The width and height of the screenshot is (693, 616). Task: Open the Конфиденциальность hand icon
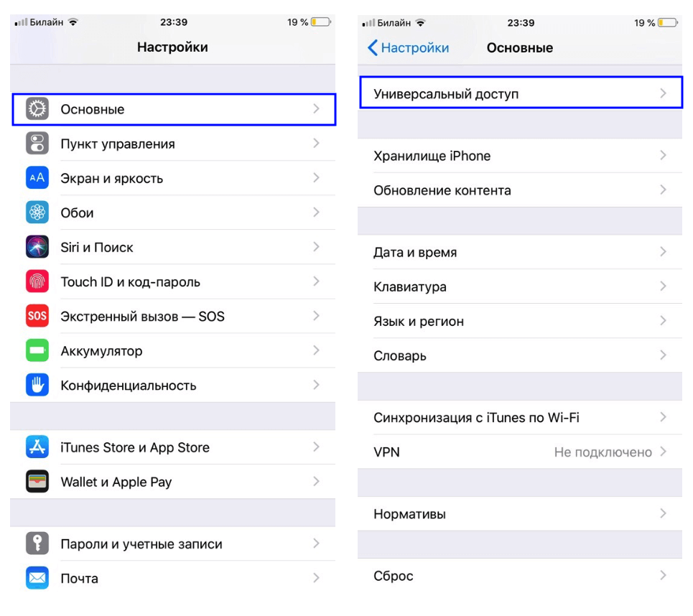(37, 385)
